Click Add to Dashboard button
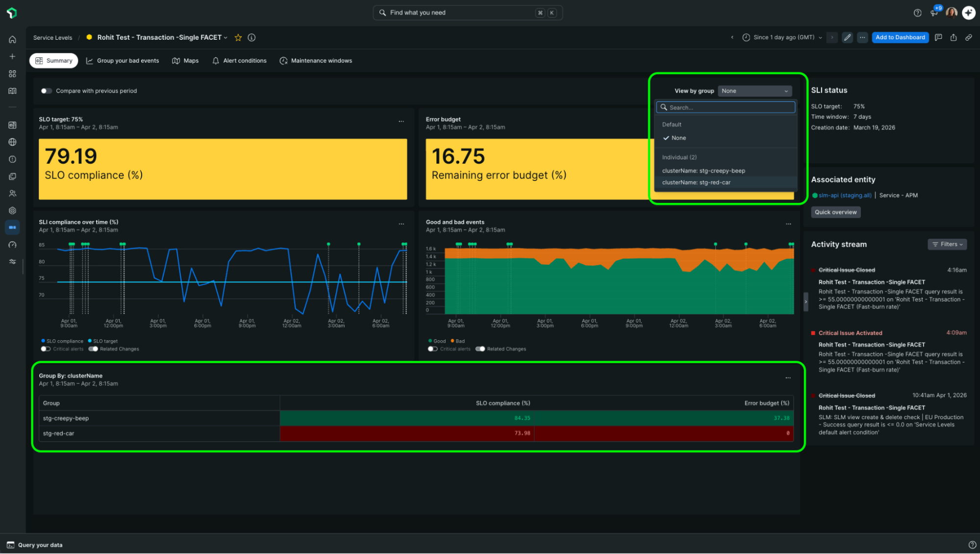Image resolution: width=980 pixels, height=554 pixels. (x=900, y=37)
